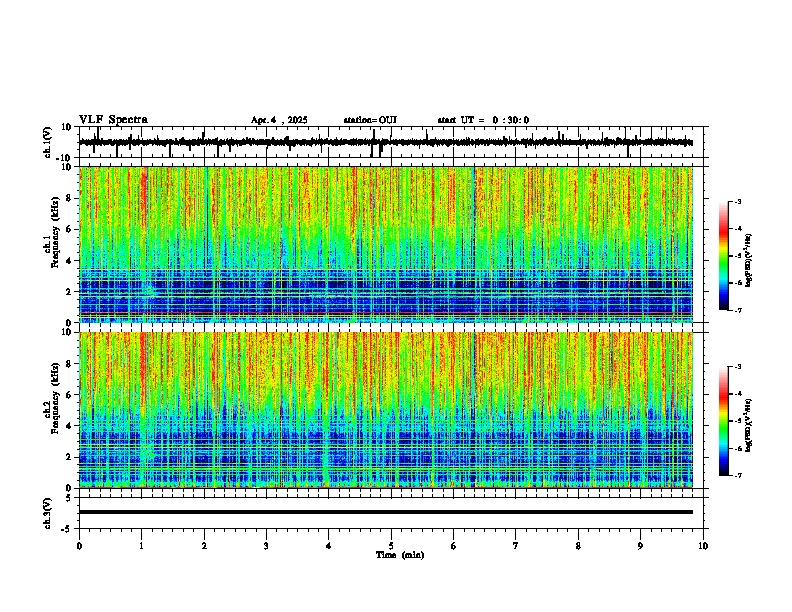The width and height of the screenshot is (792, 612).
Task: Click the start UT = 0:30:0 text
Action: (x=483, y=120)
